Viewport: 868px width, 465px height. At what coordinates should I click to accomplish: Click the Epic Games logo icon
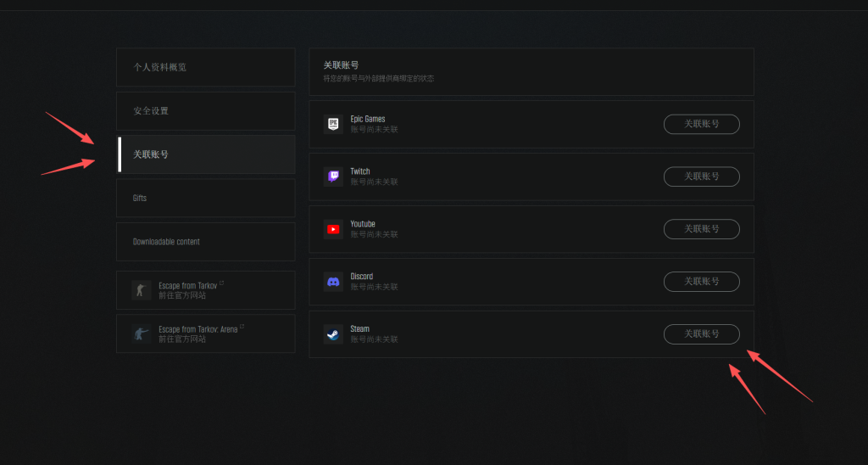pyautogui.click(x=333, y=124)
